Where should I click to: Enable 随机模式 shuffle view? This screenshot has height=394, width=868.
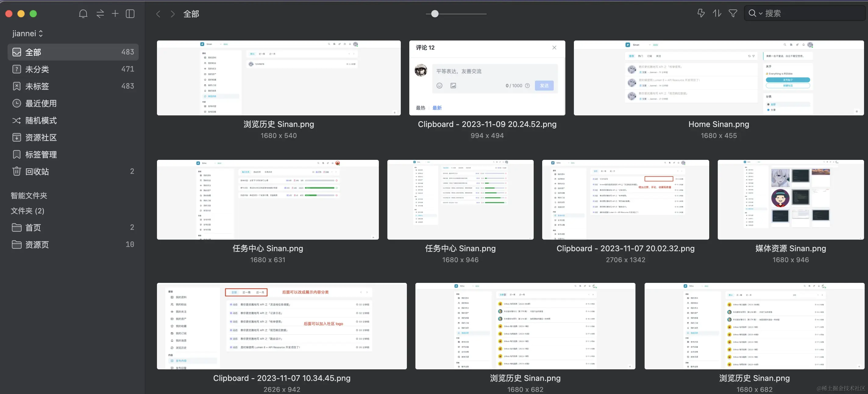(x=41, y=121)
